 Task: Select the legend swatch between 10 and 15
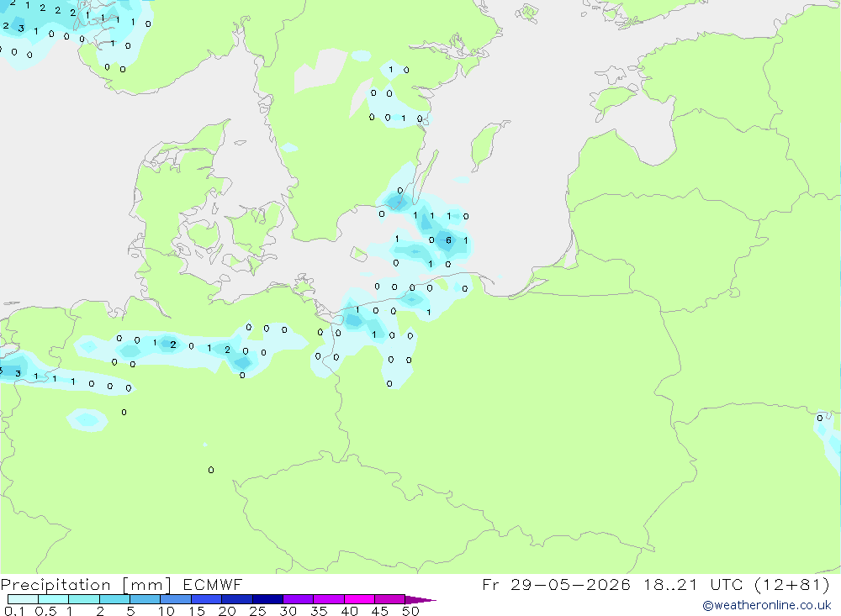(176, 599)
